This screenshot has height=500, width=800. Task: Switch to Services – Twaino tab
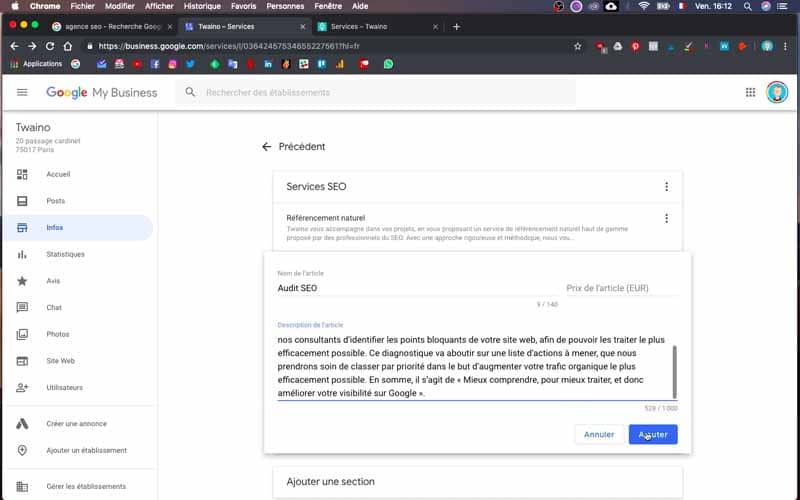[x=377, y=27]
